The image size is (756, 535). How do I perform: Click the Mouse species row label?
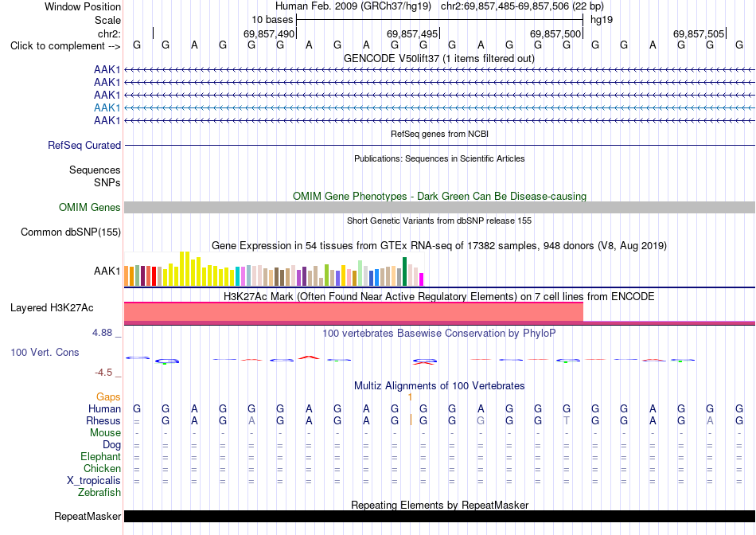(105, 433)
